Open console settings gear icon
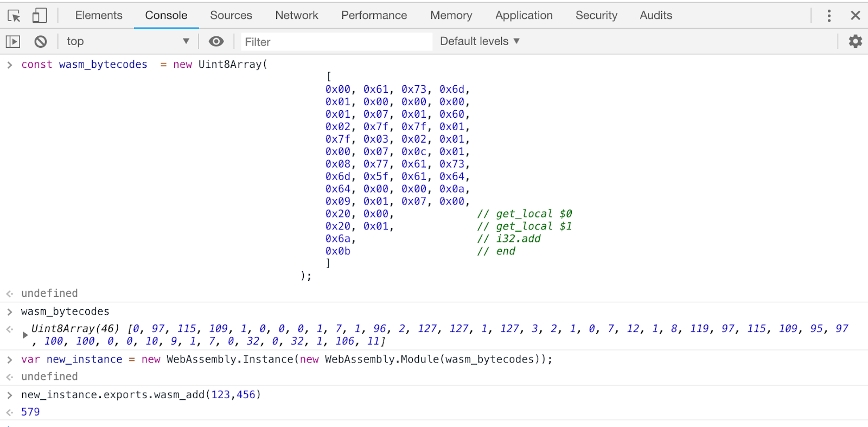Screen dimensions: 868x427 [855, 41]
